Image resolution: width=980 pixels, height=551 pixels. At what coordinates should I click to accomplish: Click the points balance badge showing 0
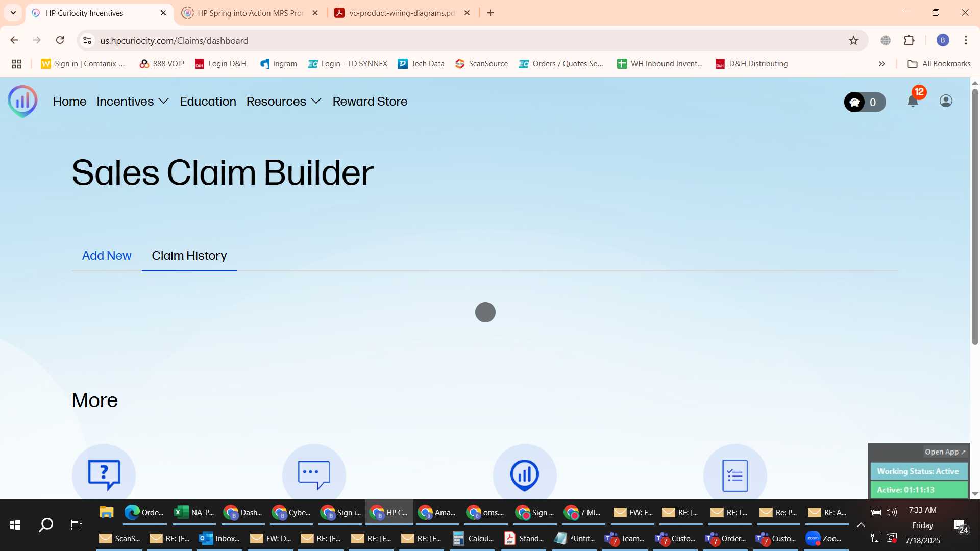coord(865,102)
